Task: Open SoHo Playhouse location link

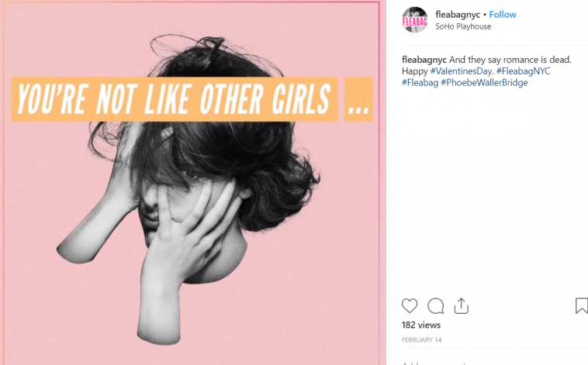Action: (463, 26)
